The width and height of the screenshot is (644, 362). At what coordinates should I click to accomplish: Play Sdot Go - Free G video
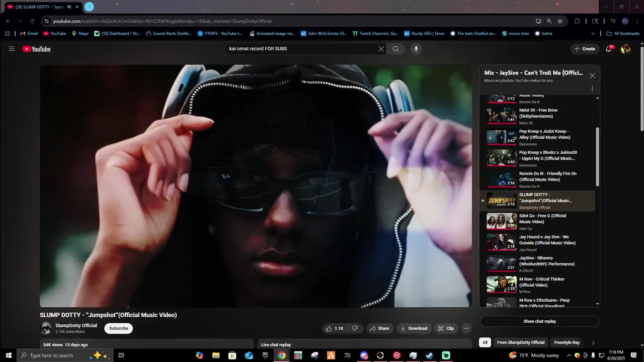pos(538,221)
